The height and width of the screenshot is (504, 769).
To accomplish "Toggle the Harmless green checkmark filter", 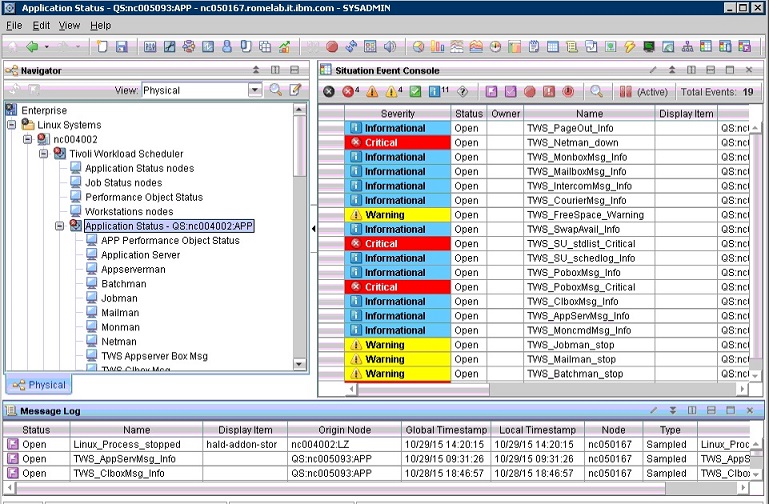I will coord(415,91).
